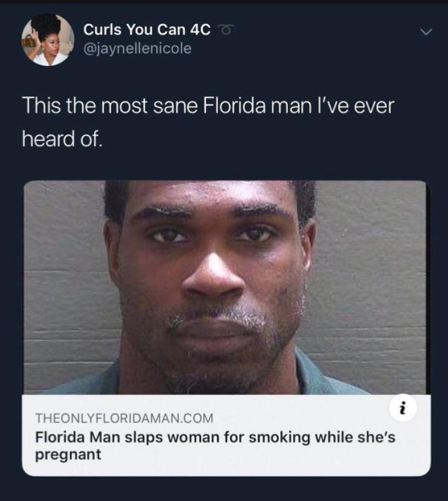Open the Florida Man slaps woman headline
This screenshot has height=501, width=448.
[x=215, y=445]
